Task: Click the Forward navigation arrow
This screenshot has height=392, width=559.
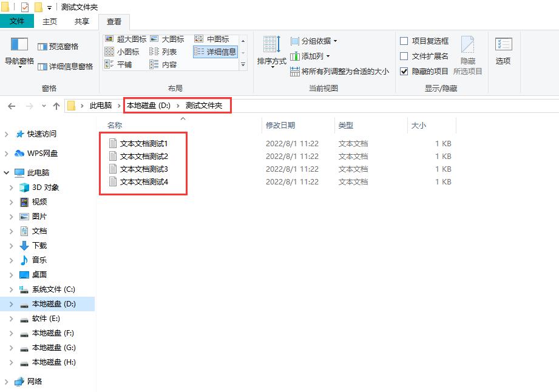Action: click(30, 106)
